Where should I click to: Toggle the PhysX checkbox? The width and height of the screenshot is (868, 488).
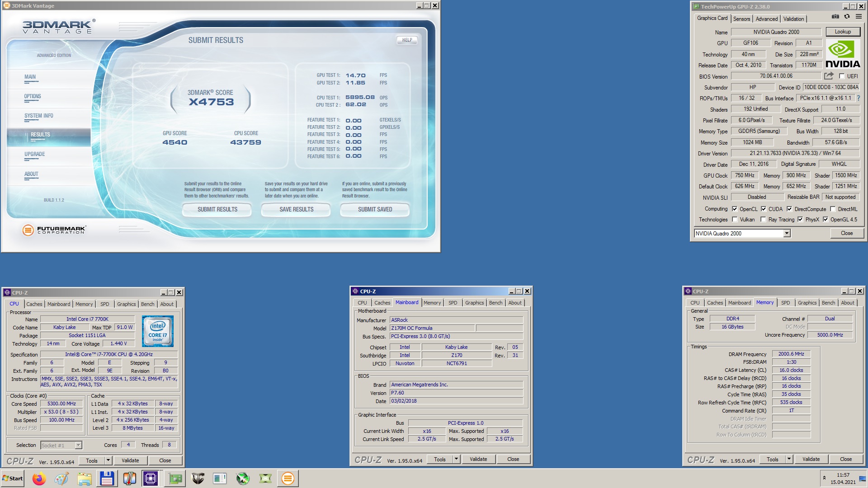(800, 220)
